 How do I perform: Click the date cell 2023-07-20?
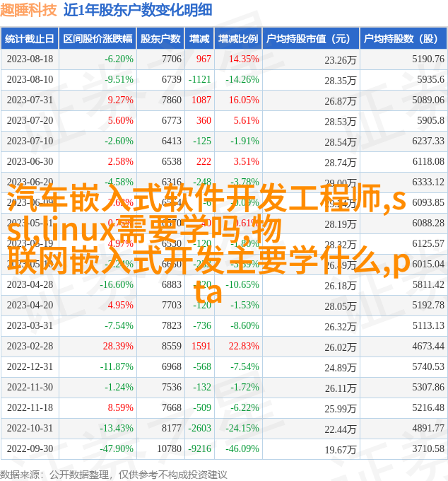[x=30, y=120]
